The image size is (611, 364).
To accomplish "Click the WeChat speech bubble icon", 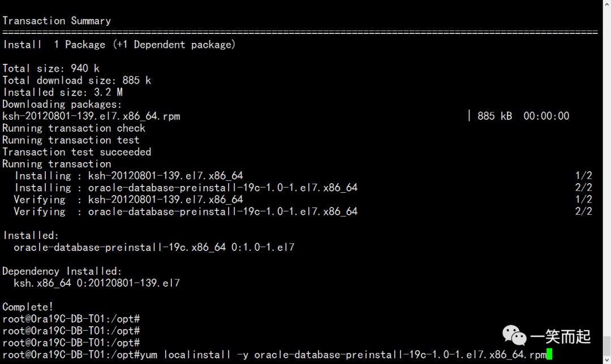I will pyautogui.click(x=515, y=335).
